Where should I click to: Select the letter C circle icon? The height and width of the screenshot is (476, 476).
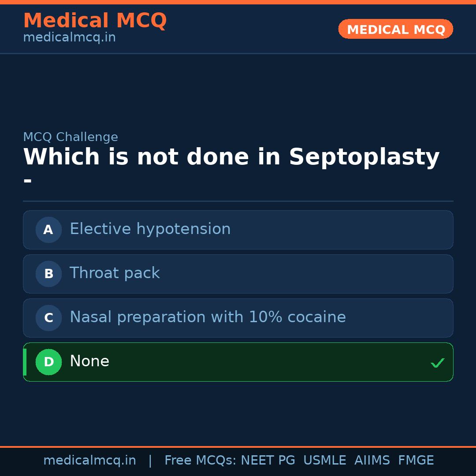click(48, 318)
